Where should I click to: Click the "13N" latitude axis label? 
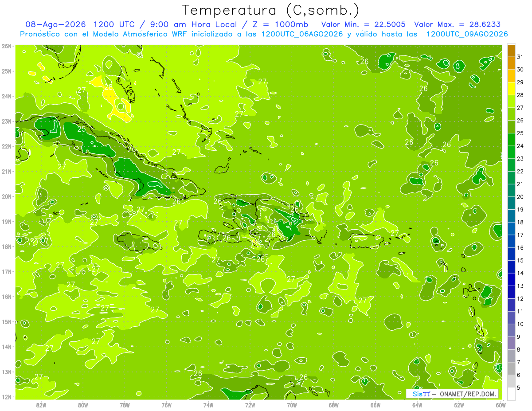click(x=6, y=372)
